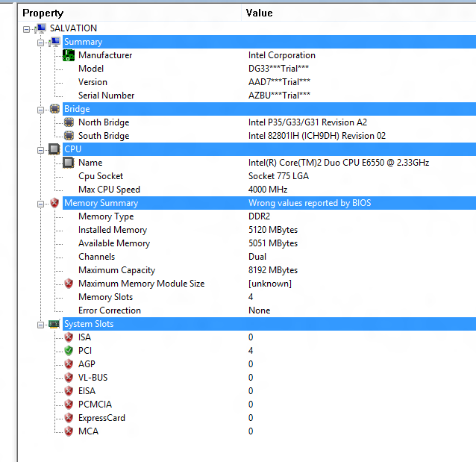The image size is (476, 462).
Task: Click the Summary monitor icon
Action: coord(54,42)
